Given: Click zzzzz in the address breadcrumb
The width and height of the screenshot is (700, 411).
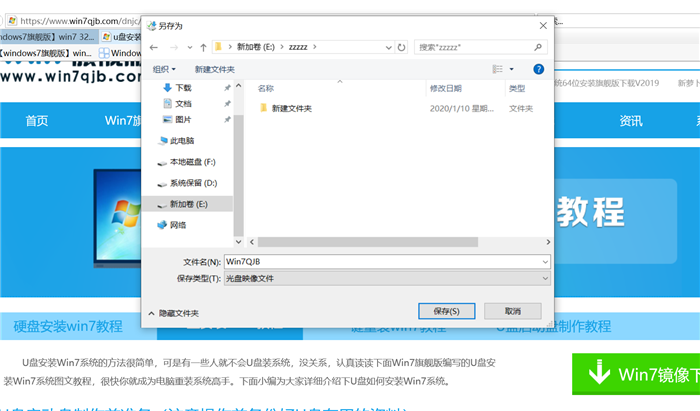Looking at the screenshot, I should click(298, 47).
